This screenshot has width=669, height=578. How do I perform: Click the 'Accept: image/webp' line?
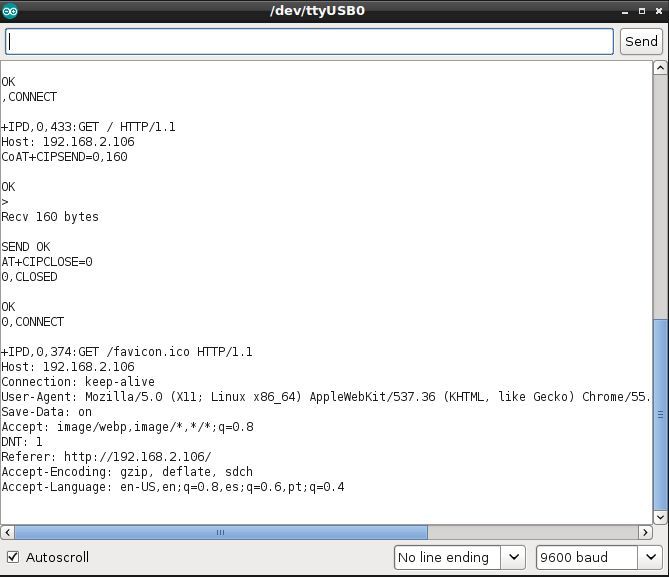click(x=128, y=427)
